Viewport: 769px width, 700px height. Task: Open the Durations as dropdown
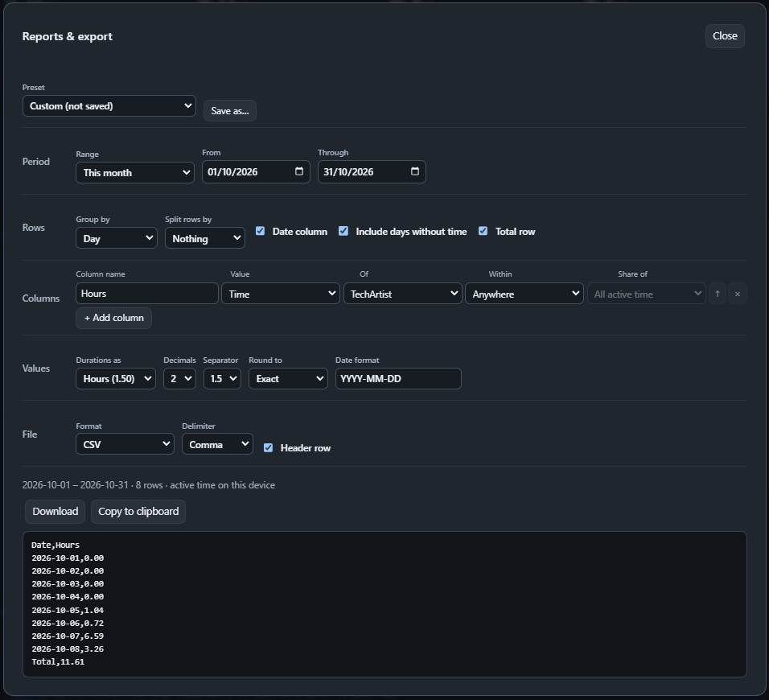pos(116,379)
